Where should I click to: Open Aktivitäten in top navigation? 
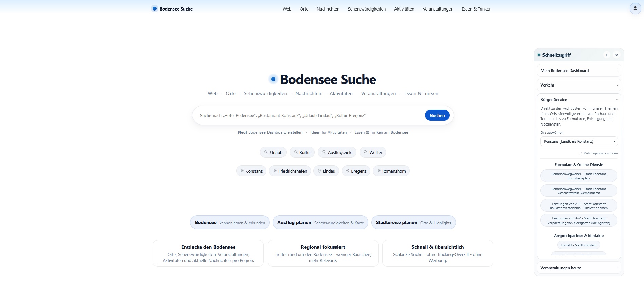(x=404, y=9)
